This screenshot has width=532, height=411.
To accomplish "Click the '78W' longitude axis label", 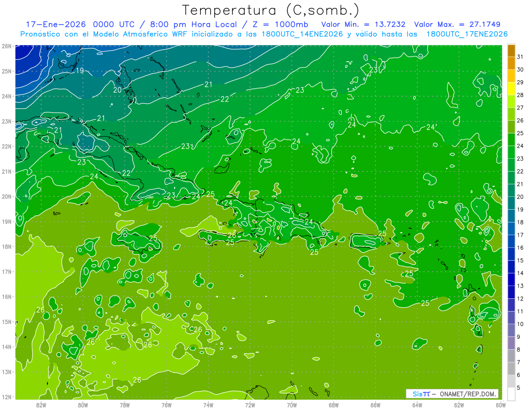I will pos(125,404).
